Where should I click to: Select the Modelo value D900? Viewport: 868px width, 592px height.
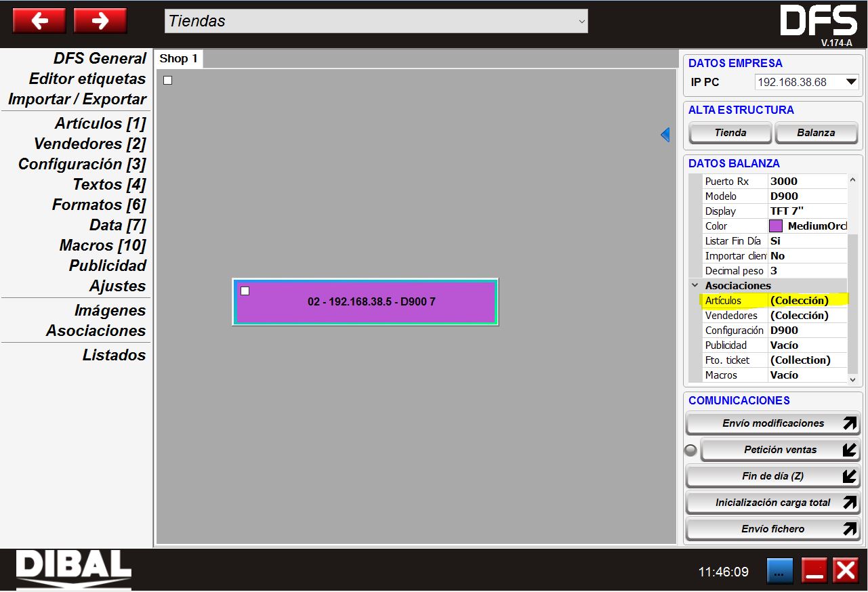tap(808, 196)
